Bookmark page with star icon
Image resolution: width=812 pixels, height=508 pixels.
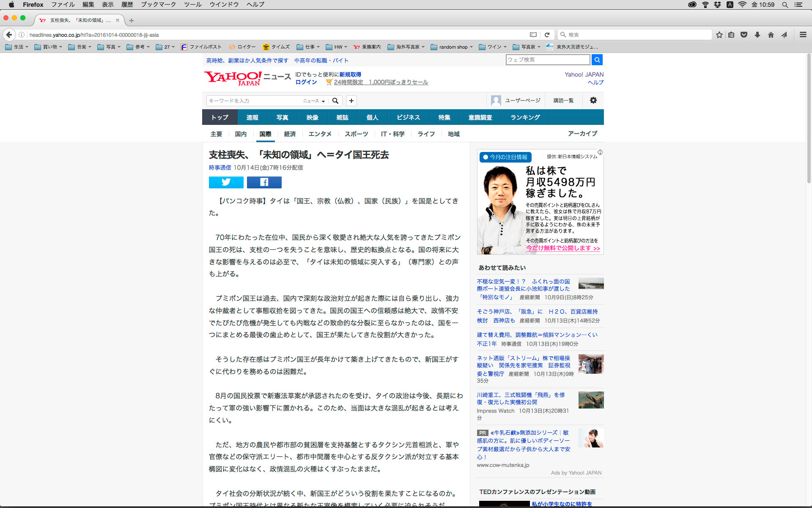(719, 35)
